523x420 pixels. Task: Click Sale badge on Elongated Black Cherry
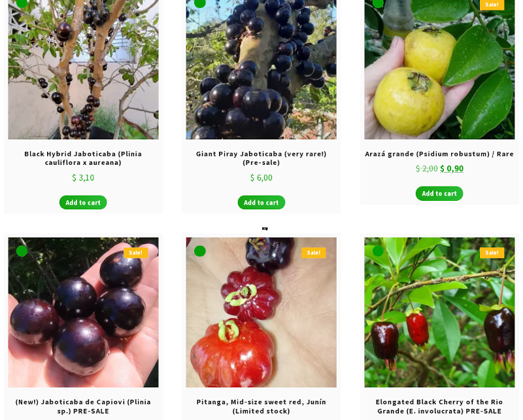(x=492, y=253)
